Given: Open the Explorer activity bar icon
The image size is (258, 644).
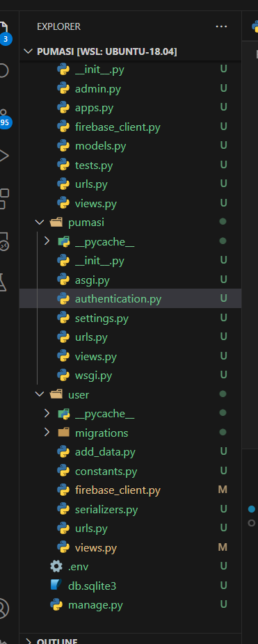Looking at the screenshot, I should [4, 30].
